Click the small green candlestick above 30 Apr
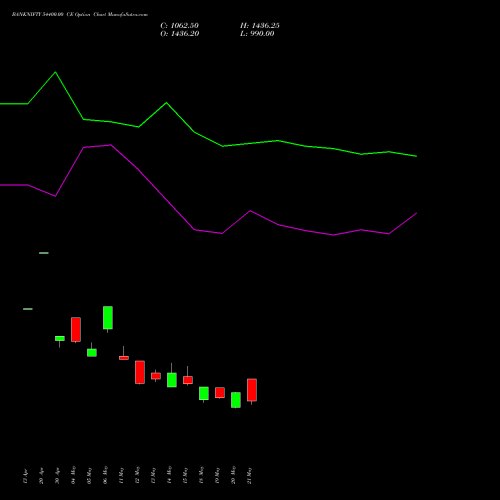 60,339
